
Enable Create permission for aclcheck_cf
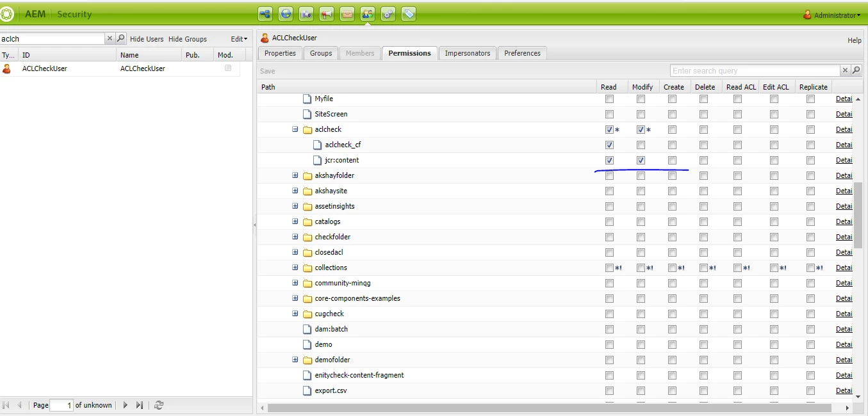(x=672, y=145)
